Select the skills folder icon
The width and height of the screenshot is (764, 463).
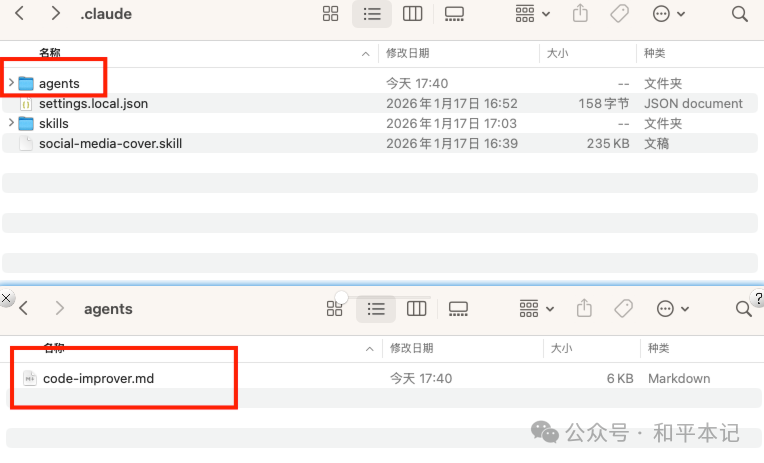(26, 123)
